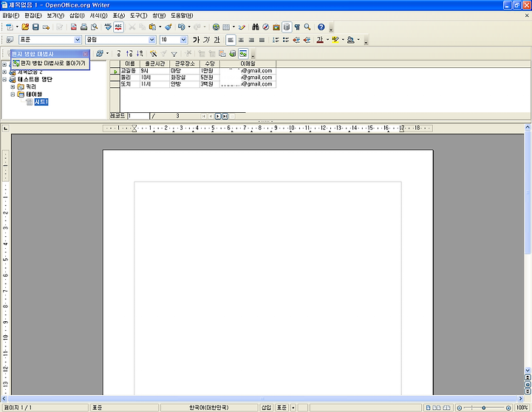Toggle numbering list on/off
This screenshot has width=532, height=412.
276,40
